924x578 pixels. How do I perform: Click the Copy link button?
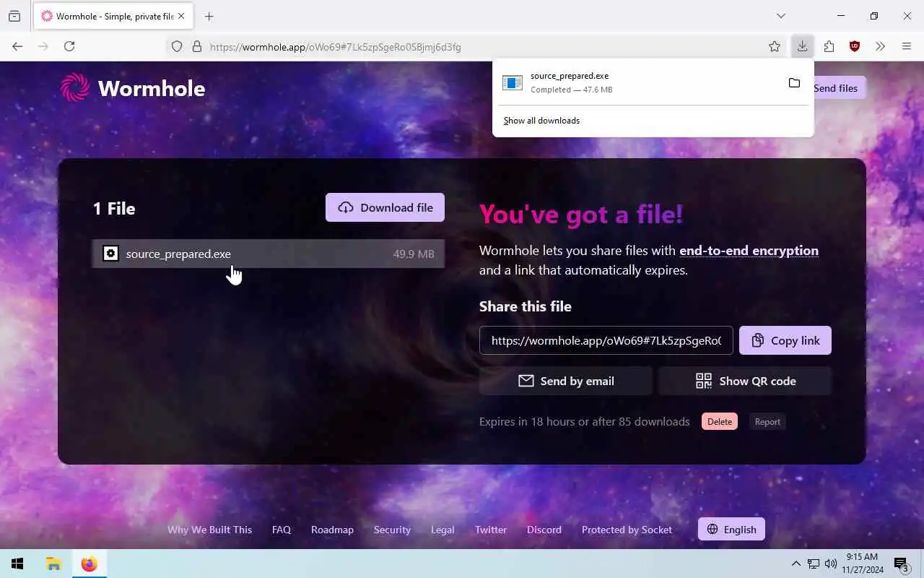785,340
